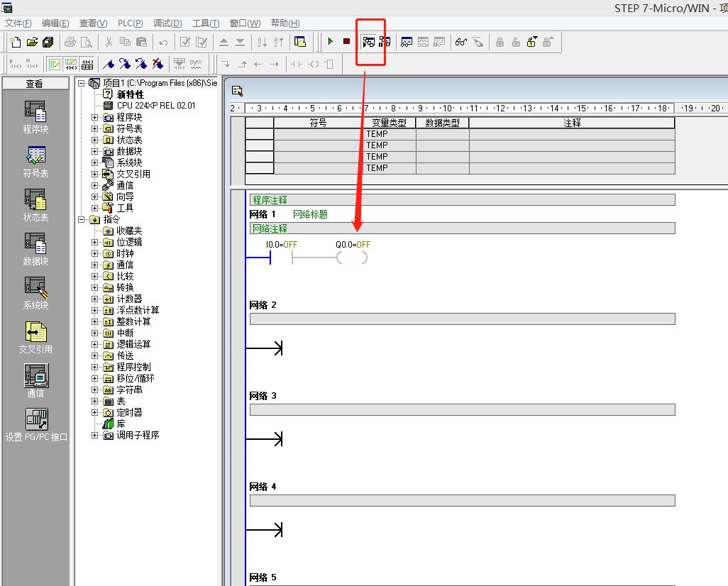The height and width of the screenshot is (586, 728).
Task: Click the Stop (red square) toolbar icon
Action: click(346, 42)
